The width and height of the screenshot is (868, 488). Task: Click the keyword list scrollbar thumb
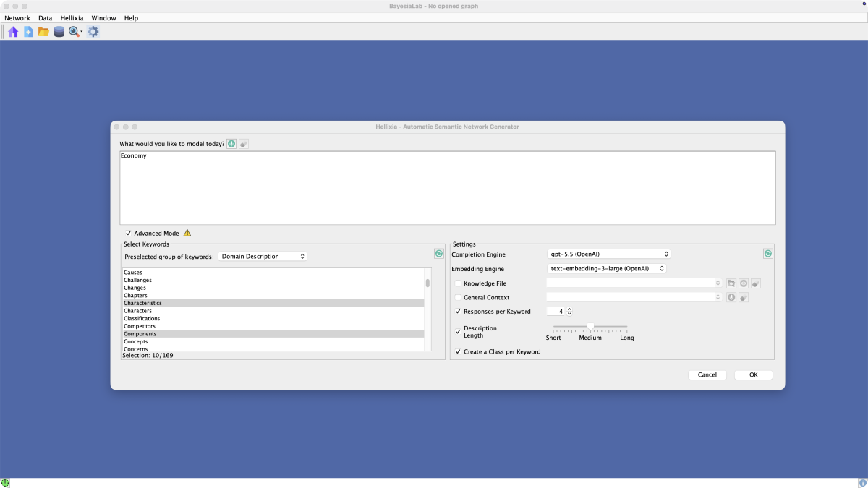tap(427, 283)
